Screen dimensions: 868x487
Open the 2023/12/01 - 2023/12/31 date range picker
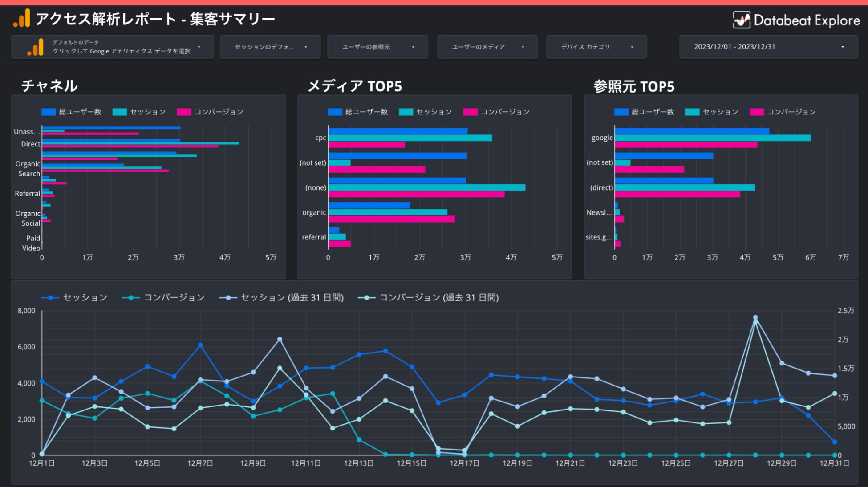coord(768,47)
